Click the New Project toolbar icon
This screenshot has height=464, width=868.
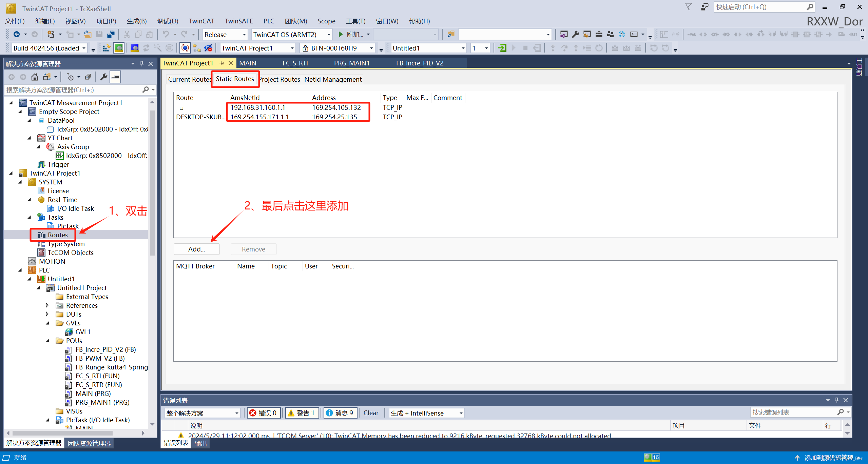tap(51, 34)
